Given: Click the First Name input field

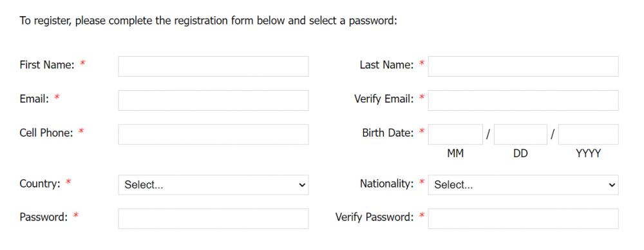Looking at the screenshot, I should (x=213, y=66).
